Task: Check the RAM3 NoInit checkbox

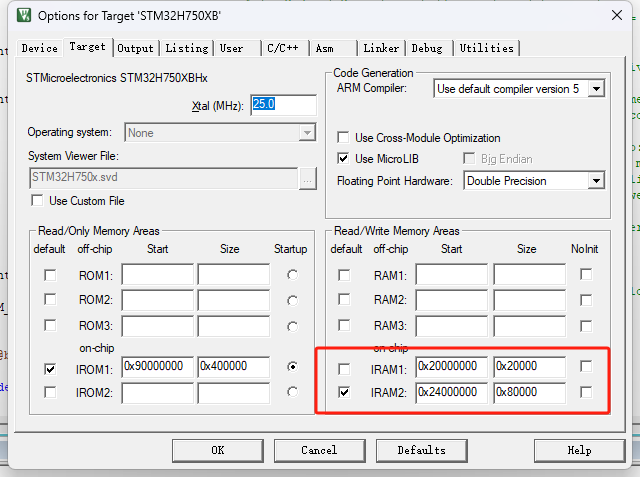Action: 586,326
